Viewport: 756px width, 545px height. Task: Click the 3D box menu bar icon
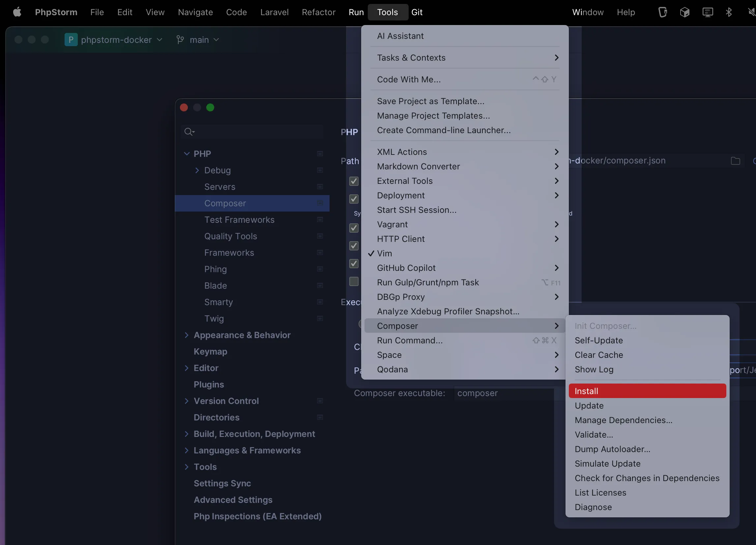[x=685, y=12]
